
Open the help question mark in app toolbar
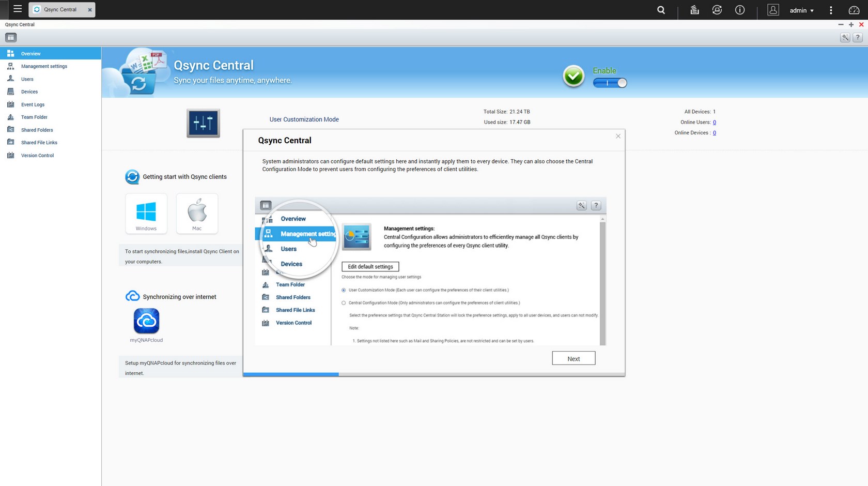pos(858,37)
